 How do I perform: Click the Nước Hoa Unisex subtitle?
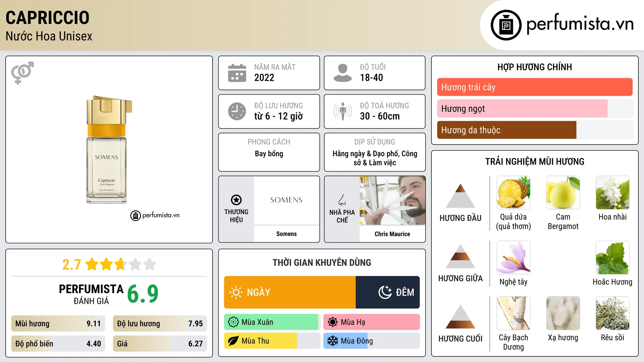click(x=49, y=36)
